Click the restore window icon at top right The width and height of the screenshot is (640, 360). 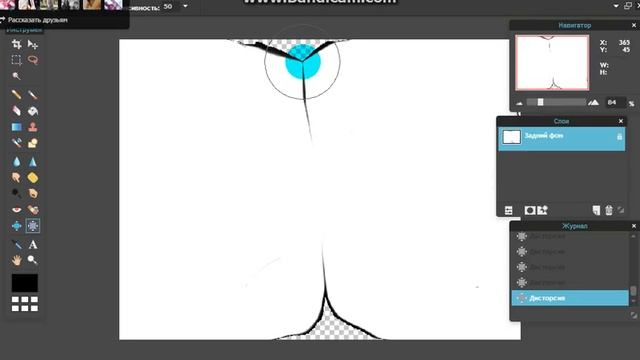point(628,6)
